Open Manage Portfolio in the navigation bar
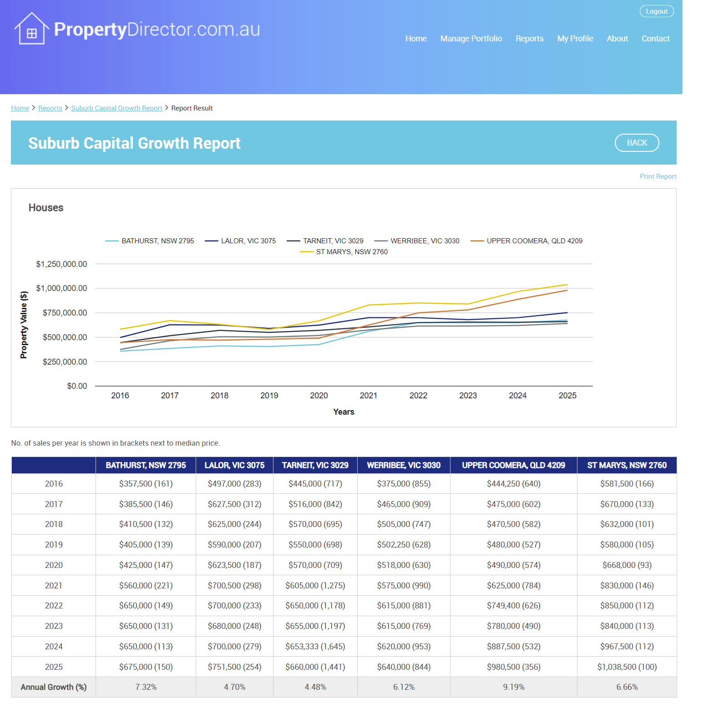This screenshot has height=728, width=703. pyautogui.click(x=471, y=39)
